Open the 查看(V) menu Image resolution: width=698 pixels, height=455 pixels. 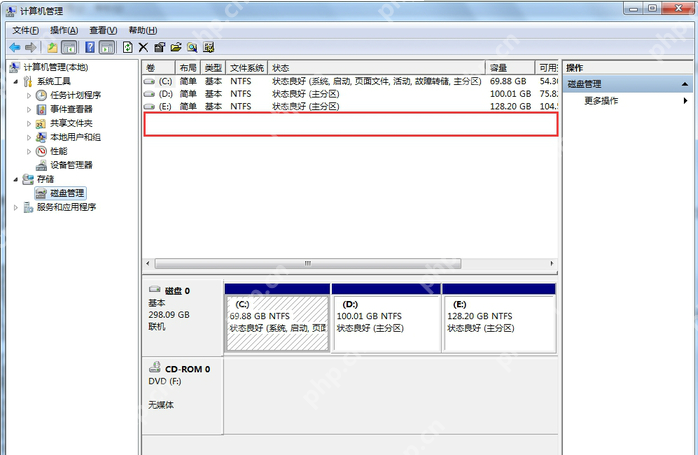pyautogui.click(x=103, y=30)
